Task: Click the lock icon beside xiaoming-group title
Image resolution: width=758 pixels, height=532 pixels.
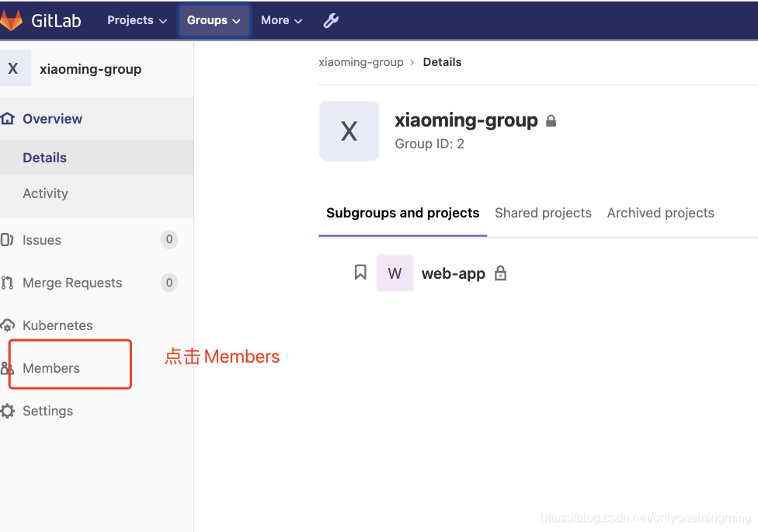Action: (551, 121)
